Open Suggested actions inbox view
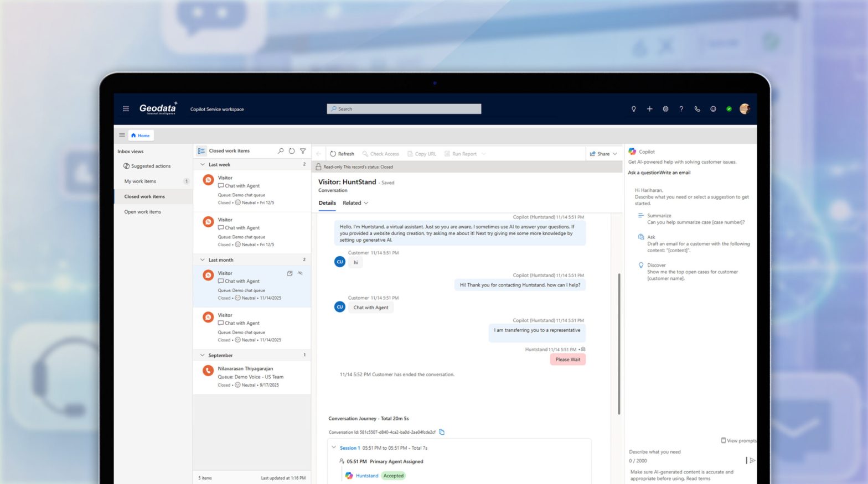 pos(147,166)
